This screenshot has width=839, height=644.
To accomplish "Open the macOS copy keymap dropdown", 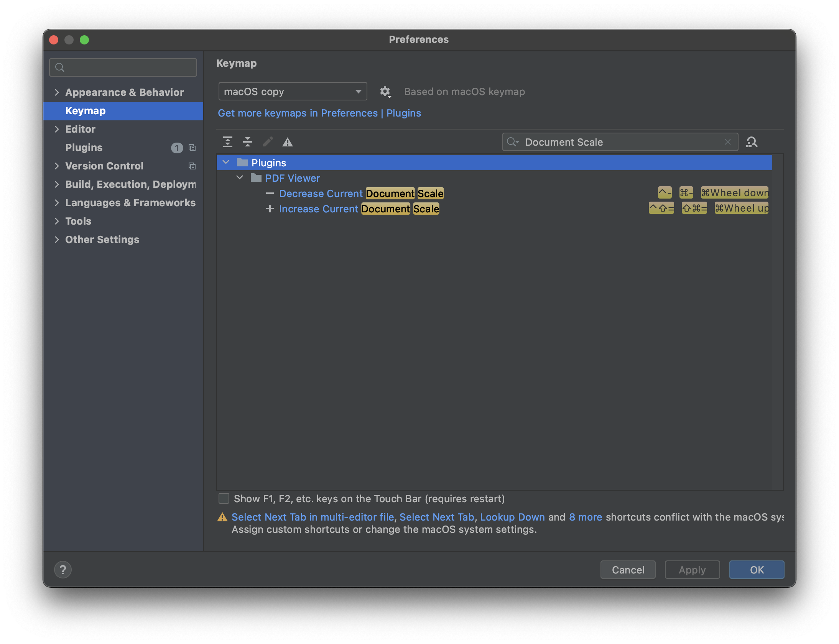I will coord(292,91).
